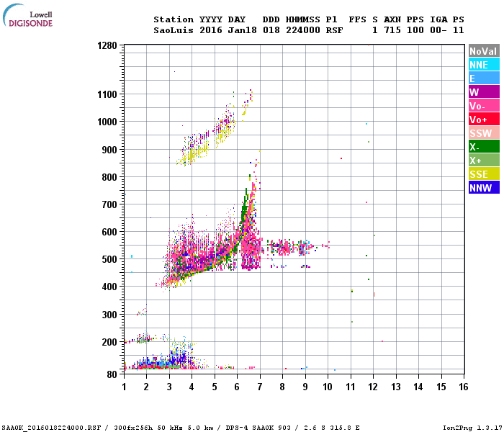Click the 1280 height axis label

coord(107,45)
